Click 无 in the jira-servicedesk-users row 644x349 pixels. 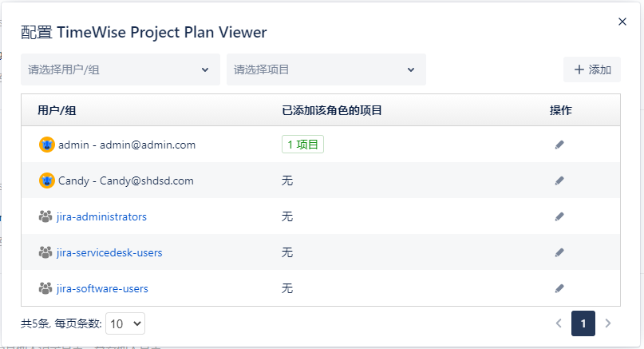(287, 252)
